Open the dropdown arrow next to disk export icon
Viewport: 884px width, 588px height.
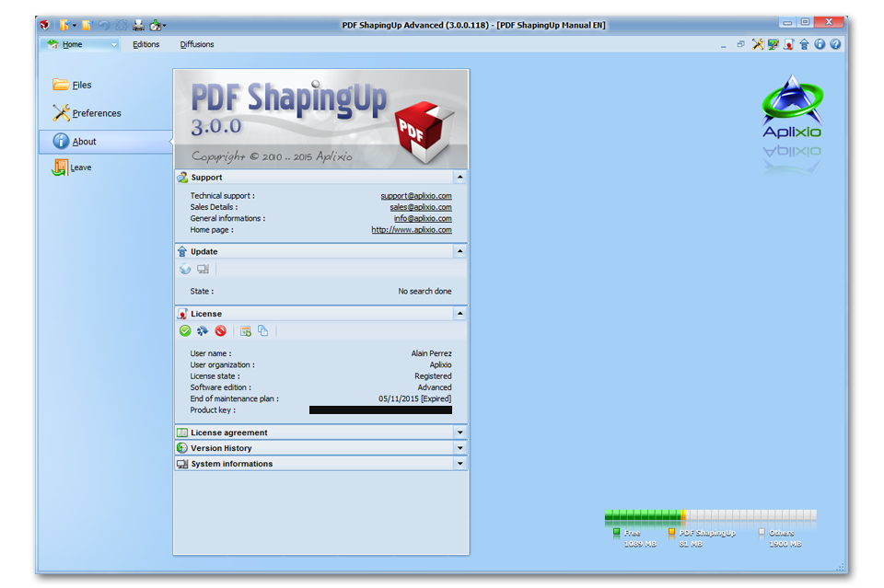[x=164, y=26]
